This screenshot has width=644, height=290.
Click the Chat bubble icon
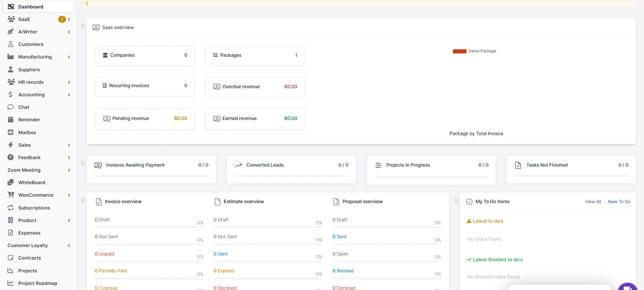[10, 107]
